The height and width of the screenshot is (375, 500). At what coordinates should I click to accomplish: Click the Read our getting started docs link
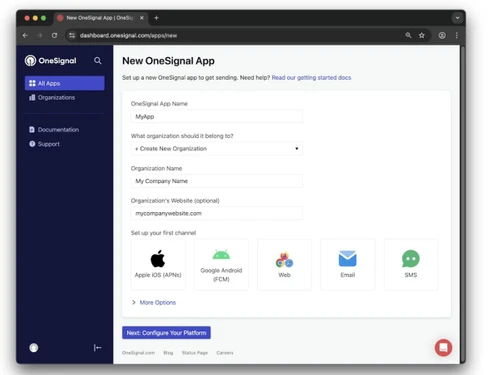pos(311,78)
